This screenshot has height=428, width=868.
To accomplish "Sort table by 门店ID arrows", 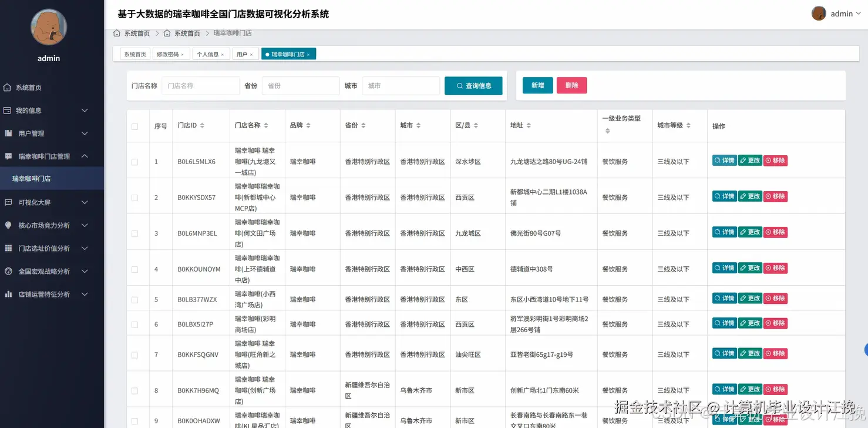I will [203, 126].
